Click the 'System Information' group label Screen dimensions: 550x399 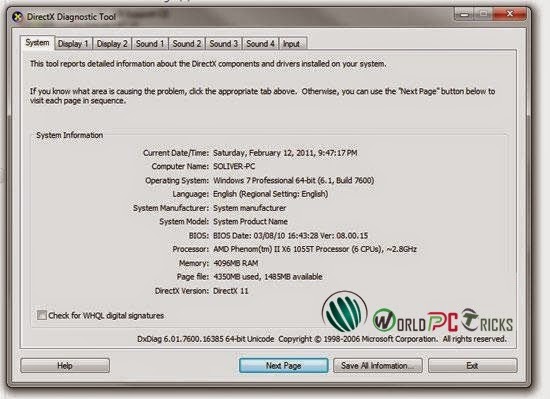[x=69, y=135]
